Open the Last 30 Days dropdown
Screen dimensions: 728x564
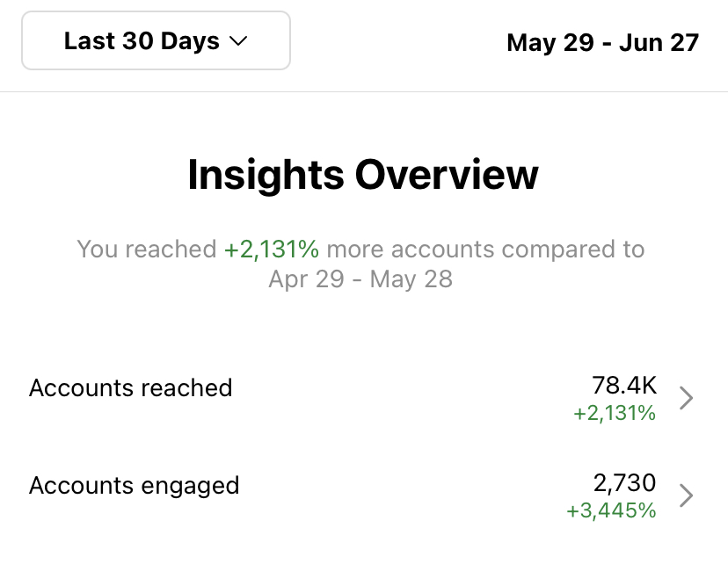[x=156, y=40]
